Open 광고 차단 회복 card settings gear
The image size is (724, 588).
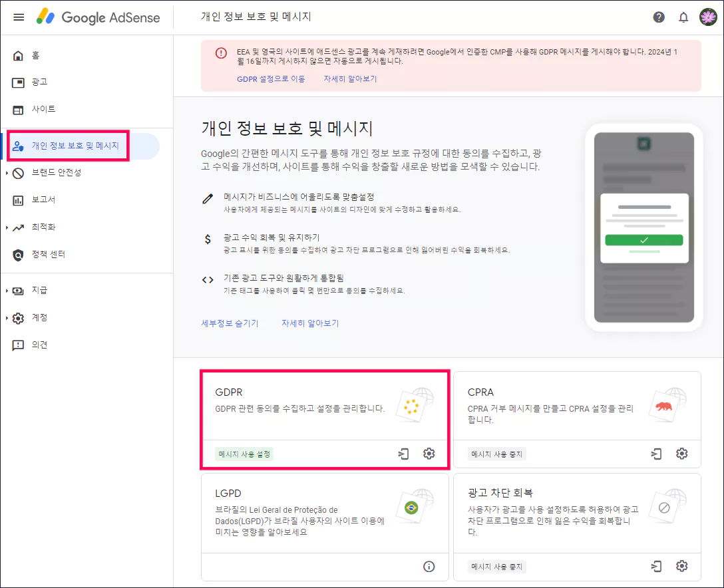coord(681,566)
